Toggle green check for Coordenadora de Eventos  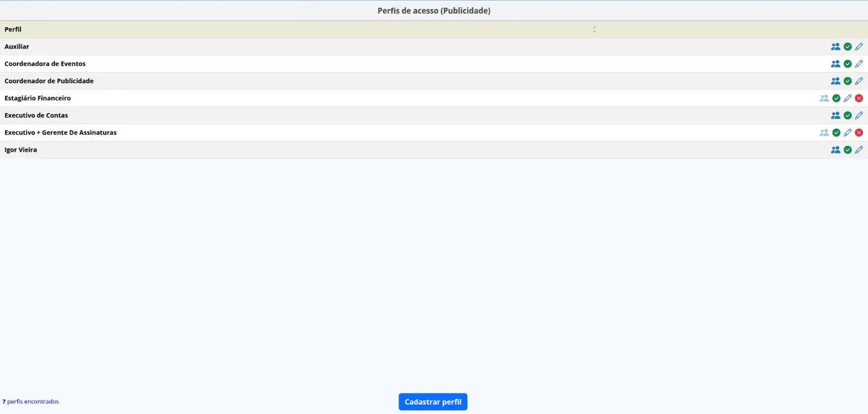coord(848,64)
